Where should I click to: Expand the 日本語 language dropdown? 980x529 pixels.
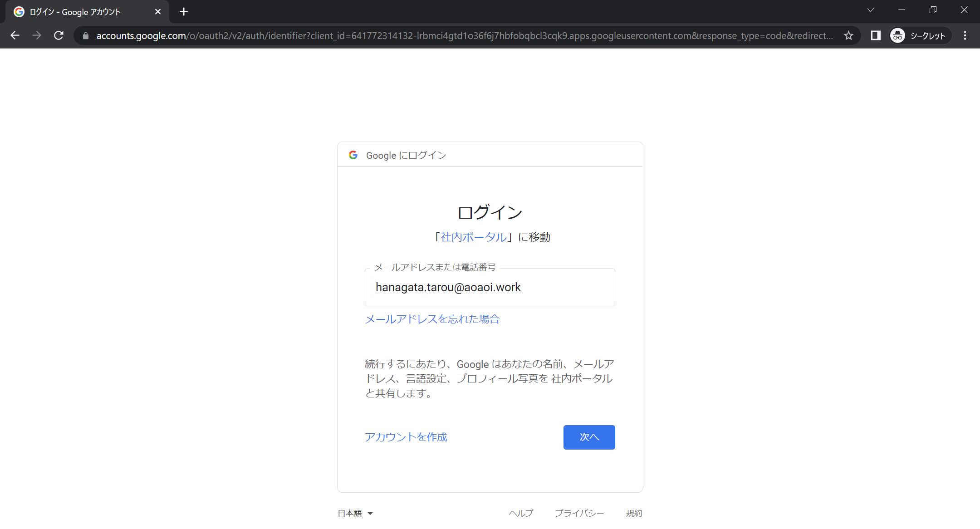pyautogui.click(x=355, y=513)
